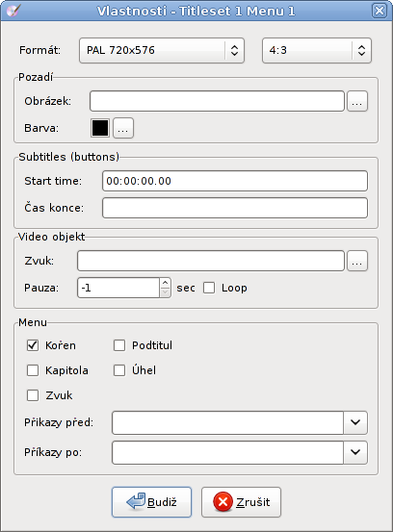The image size is (393, 532).
Task: Click the black Barva color swatch
Action: pyautogui.click(x=100, y=128)
